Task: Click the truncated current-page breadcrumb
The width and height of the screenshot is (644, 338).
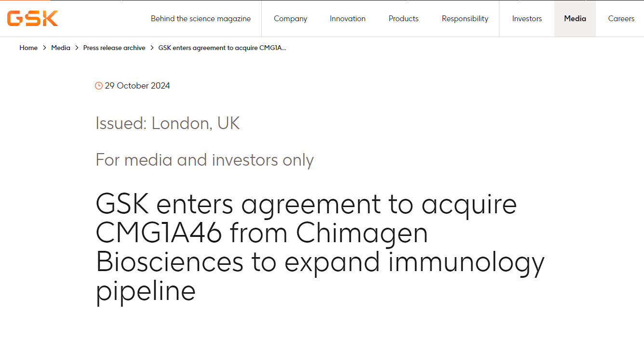Action: (222, 48)
